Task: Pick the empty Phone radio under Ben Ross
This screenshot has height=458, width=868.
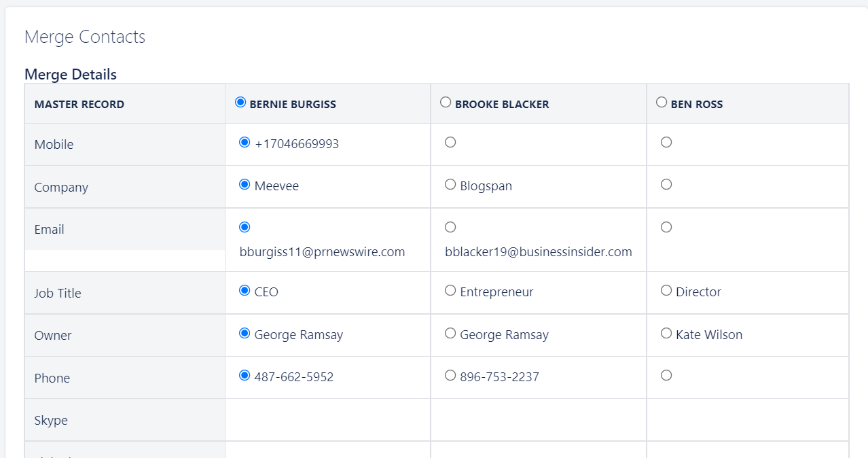Action: [666, 375]
